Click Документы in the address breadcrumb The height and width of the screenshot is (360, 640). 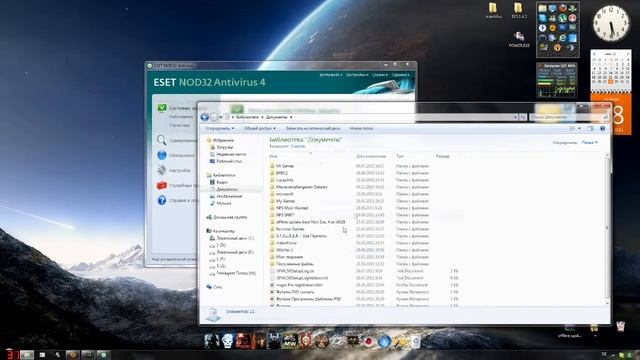277,117
